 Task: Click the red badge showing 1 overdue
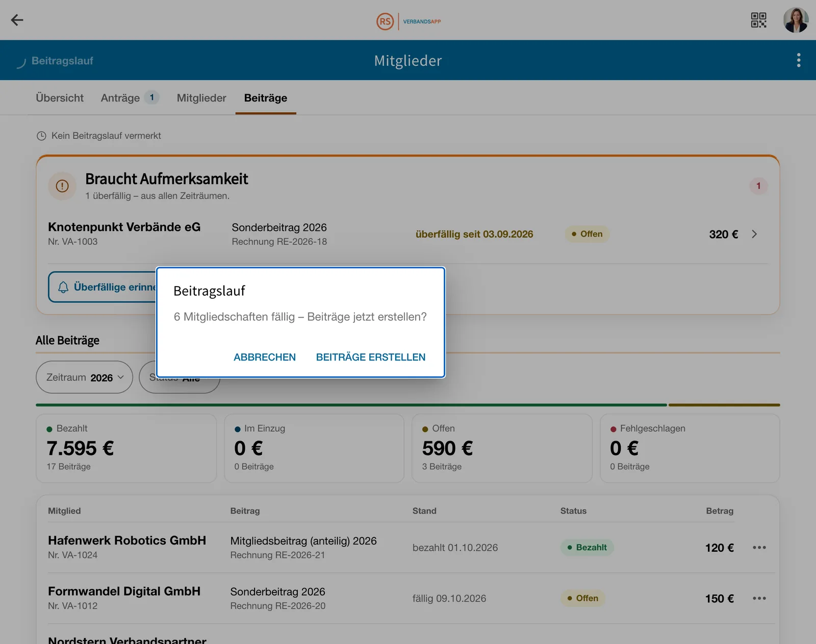(758, 186)
